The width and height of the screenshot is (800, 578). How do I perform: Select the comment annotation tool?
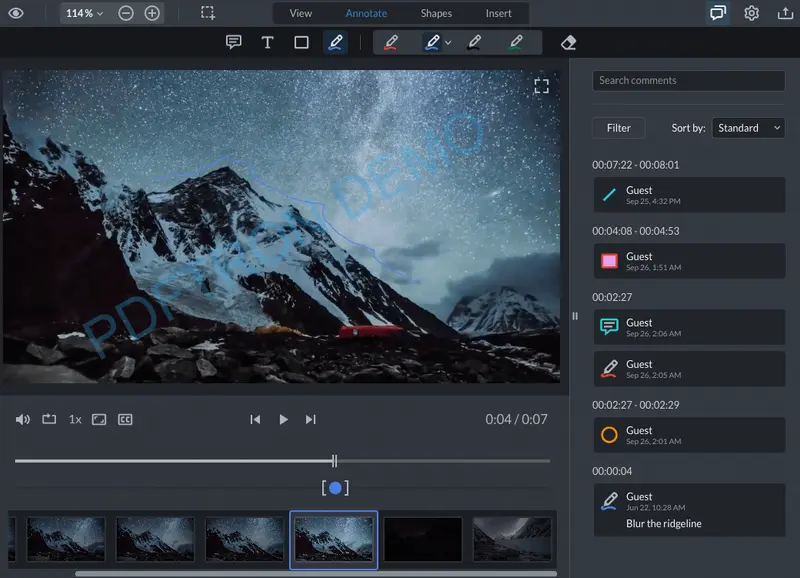tap(233, 42)
